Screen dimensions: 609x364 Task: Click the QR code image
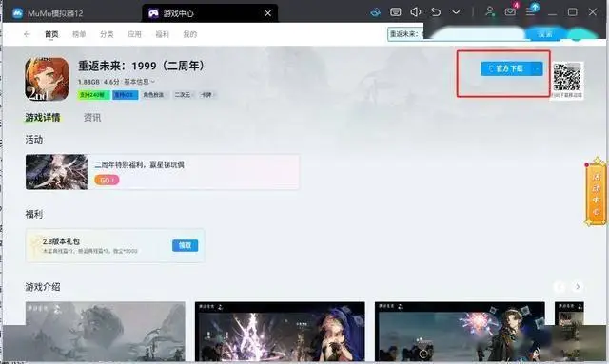tap(567, 77)
